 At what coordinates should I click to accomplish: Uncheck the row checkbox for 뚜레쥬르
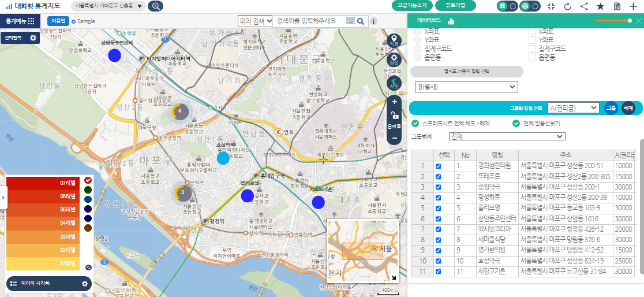[x=438, y=176]
